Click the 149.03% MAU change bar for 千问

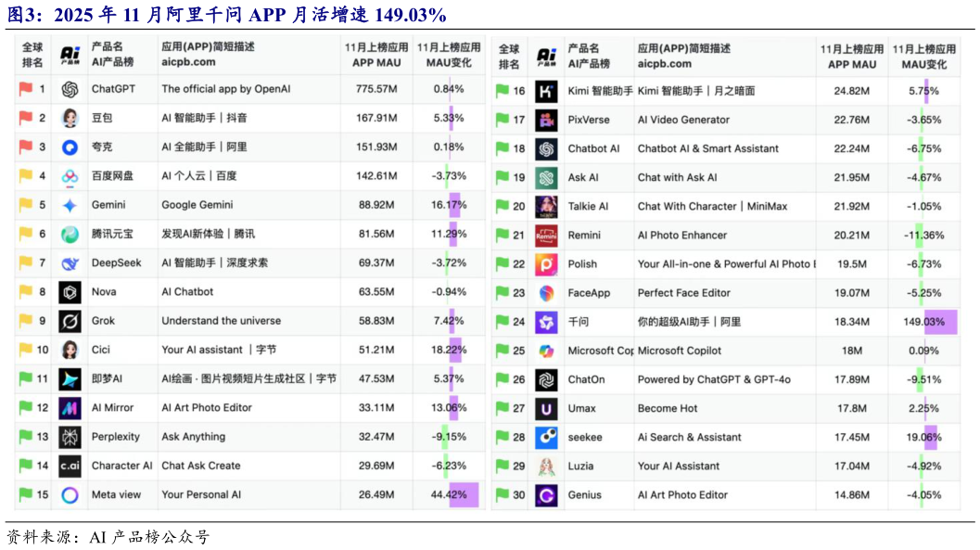pyautogui.click(x=941, y=323)
